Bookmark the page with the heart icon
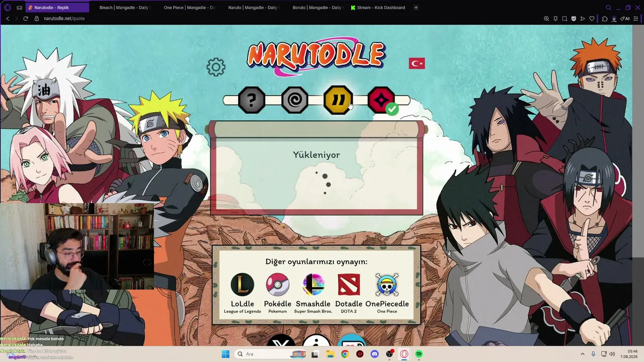The width and height of the screenshot is (644, 362). click(x=592, y=19)
